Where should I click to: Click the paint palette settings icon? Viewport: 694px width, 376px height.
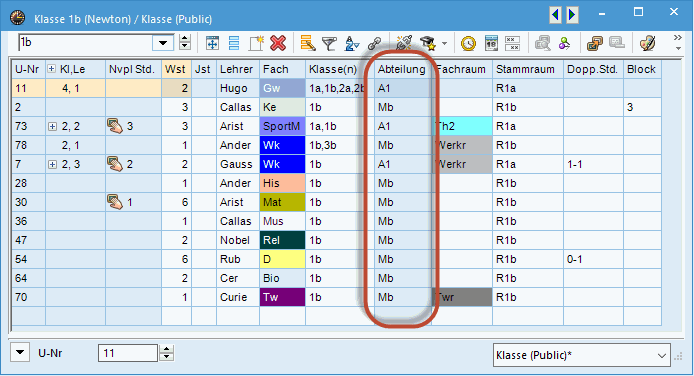pyautogui.click(x=648, y=43)
